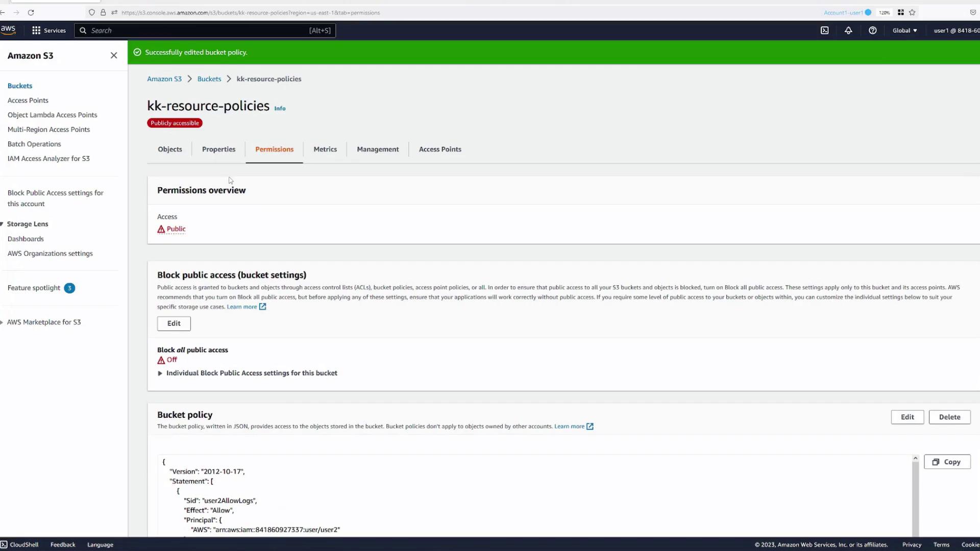Click the bucket policy scrollbar up arrow
980x551 pixels.
point(915,458)
